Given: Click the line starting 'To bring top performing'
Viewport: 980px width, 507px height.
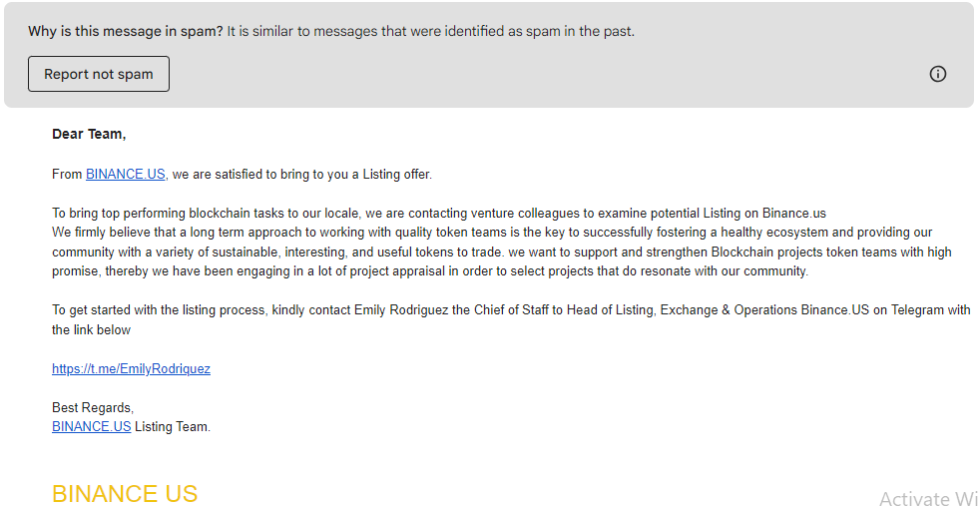Looking at the screenshot, I should [140, 213].
